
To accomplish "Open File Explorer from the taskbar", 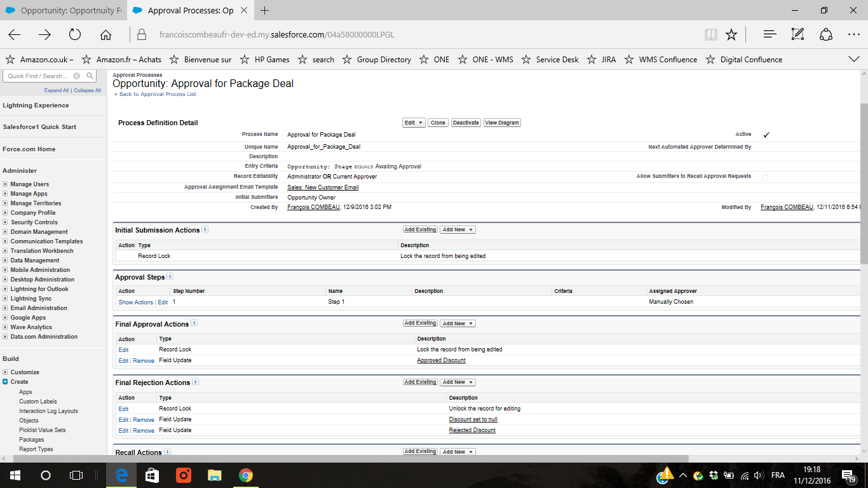I will pyautogui.click(x=214, y=475).
